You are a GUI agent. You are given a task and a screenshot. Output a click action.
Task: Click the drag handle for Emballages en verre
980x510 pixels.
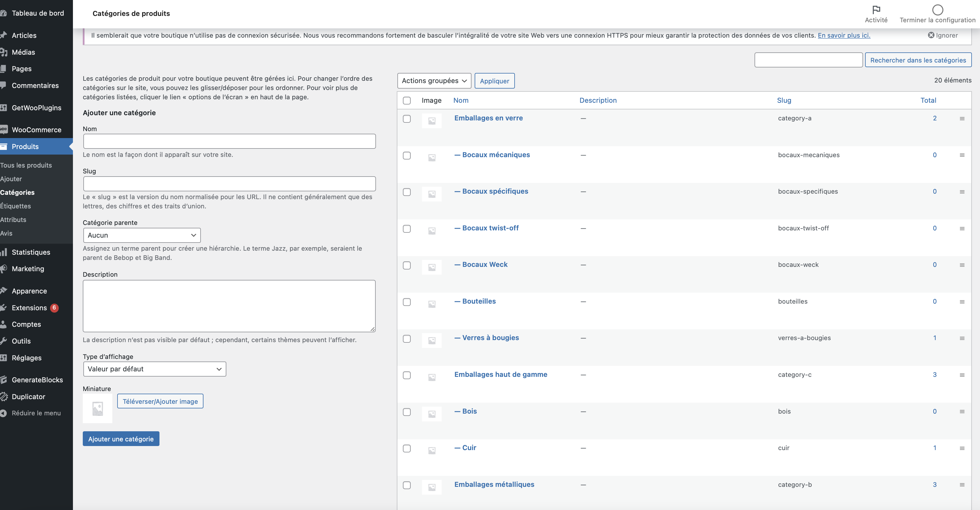(962, 119)
